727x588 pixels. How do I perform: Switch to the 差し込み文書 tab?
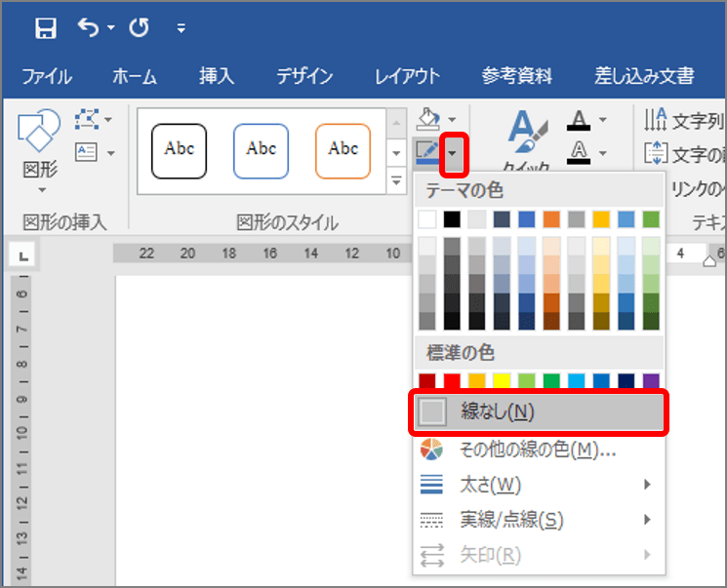644,76
